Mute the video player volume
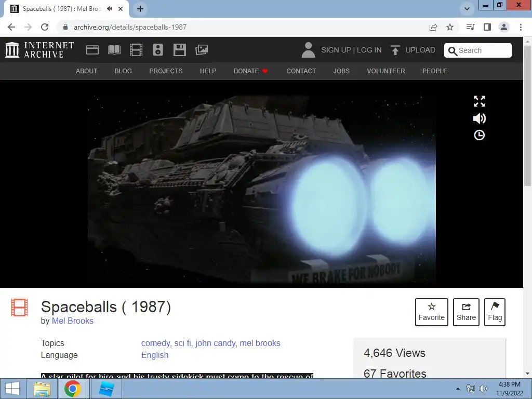The image size is (532, 399). (x=479, y=118)
